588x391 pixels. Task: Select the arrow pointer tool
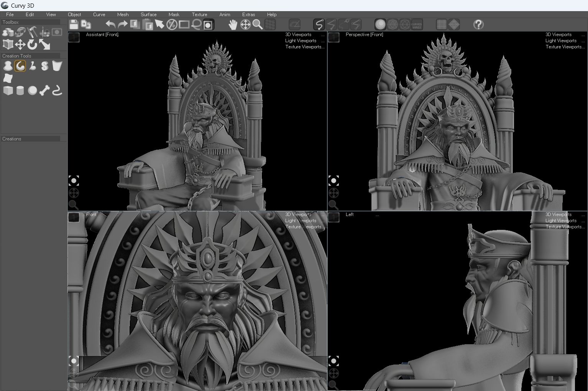[x=159, y=25]
